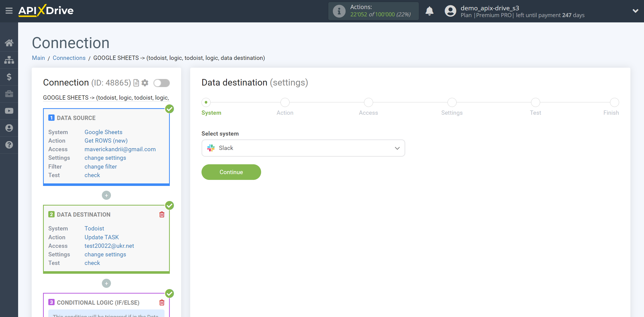Open Todoist system link

[94, 228]
